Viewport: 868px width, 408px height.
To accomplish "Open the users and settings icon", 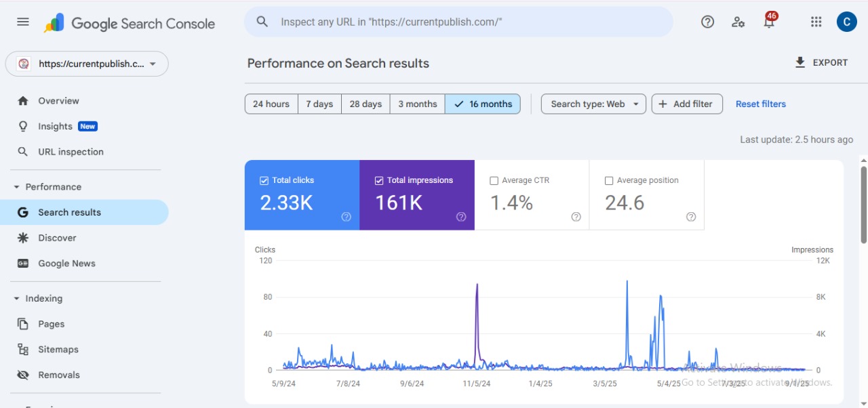I will pyautogui.click(x=738, y=22).
